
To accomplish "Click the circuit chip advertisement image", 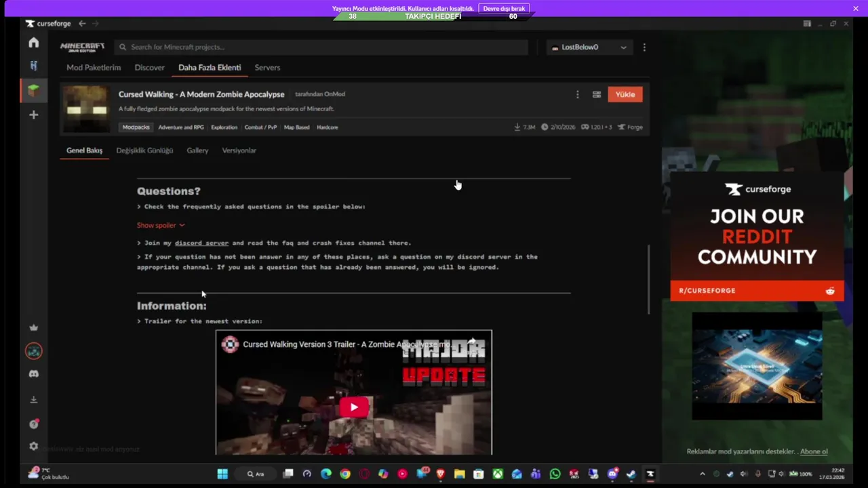I will 757,366.
